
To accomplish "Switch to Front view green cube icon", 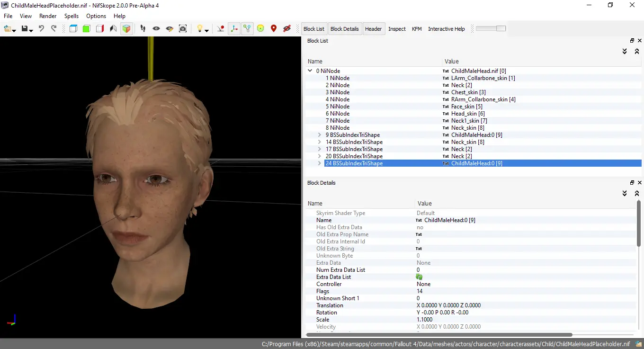I will click(x=86, y=29).
